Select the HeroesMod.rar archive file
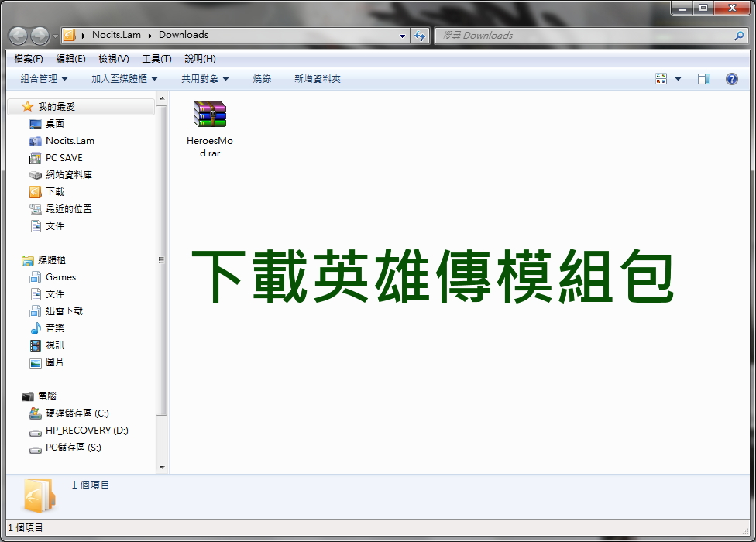Screen dimensions: 756x542 coord(210,129)
